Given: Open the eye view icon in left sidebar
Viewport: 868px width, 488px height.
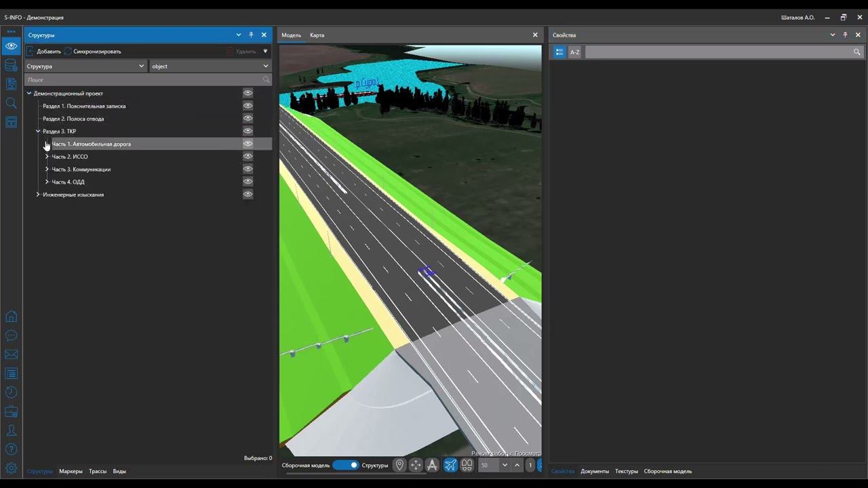Looking at the screenshot, I should coord(11,46).
